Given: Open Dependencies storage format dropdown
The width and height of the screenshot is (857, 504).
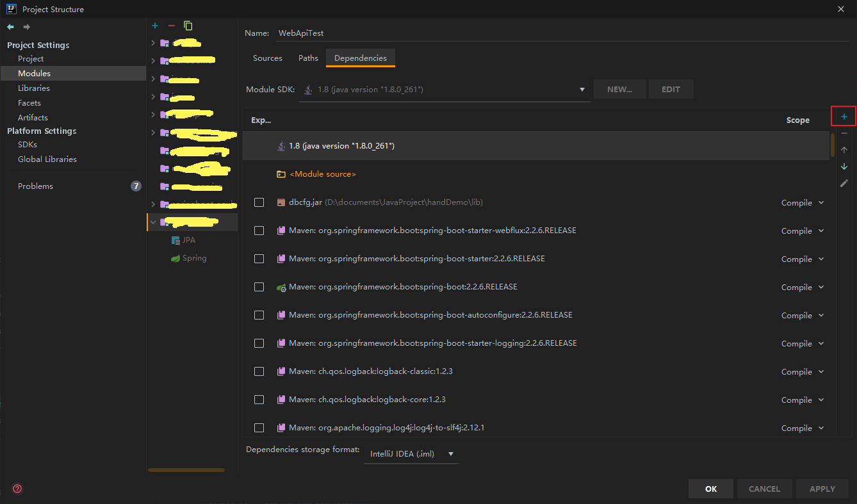Looking at the screenshot, I should coord(411,454).
